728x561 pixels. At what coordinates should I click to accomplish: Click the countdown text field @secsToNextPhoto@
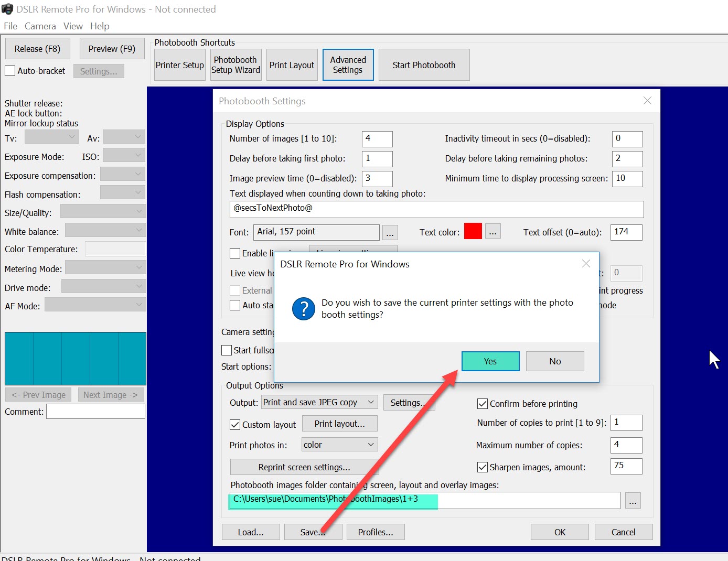click(x=436, y=209)
